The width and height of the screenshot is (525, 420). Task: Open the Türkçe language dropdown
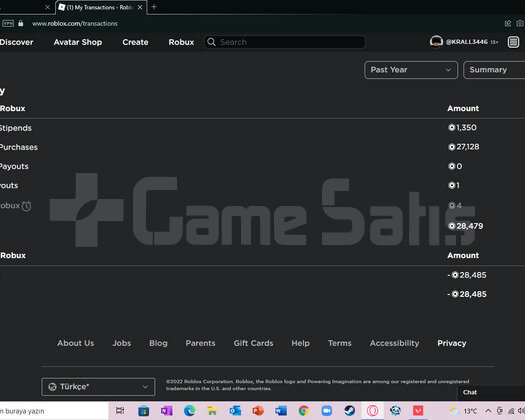click(x=98, y=387)
